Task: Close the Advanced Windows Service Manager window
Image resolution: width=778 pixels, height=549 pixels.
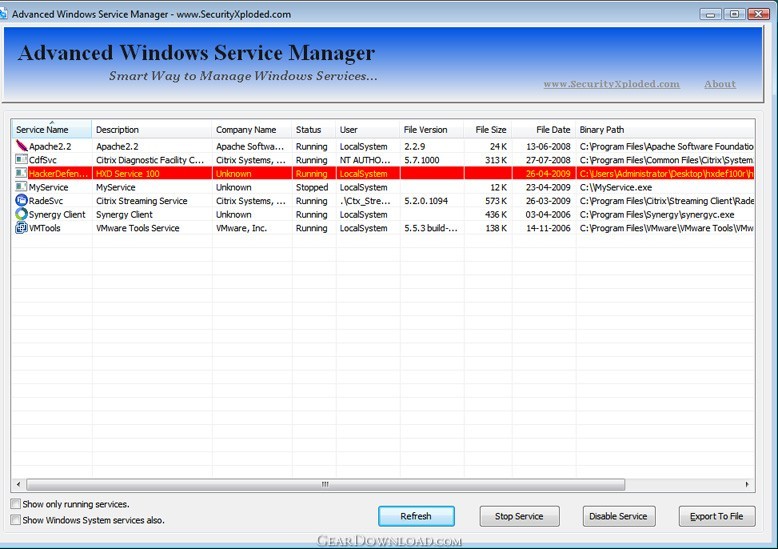Action: (x=759, y=14)
